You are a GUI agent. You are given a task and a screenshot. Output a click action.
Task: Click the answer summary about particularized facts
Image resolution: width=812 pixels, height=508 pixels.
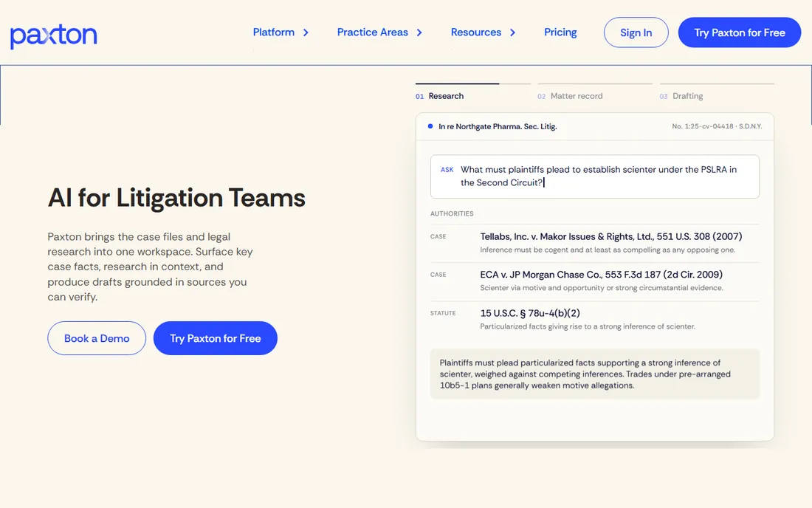[x=594, y=374]
